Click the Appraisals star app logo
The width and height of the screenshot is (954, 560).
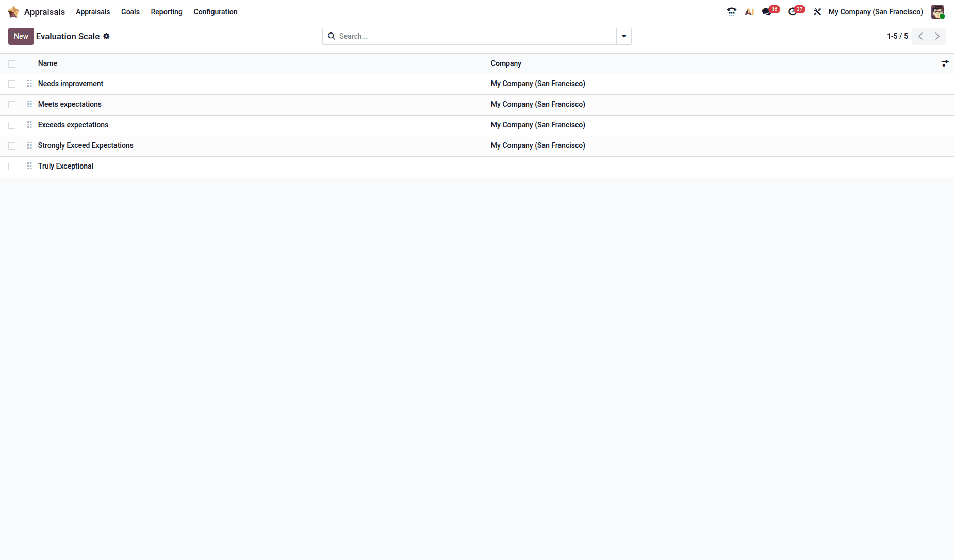tap(13, 12)
